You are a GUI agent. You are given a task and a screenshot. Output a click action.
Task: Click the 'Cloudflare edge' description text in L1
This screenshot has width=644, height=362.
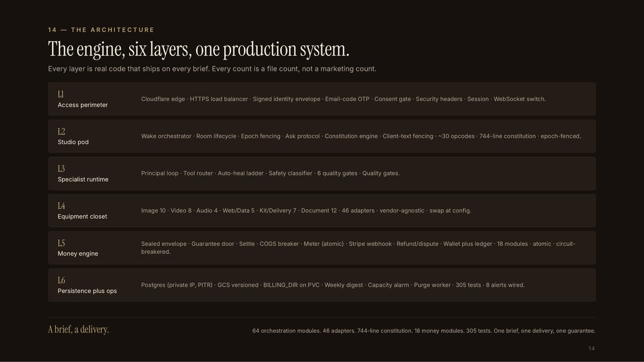click(x=163, y=99)
